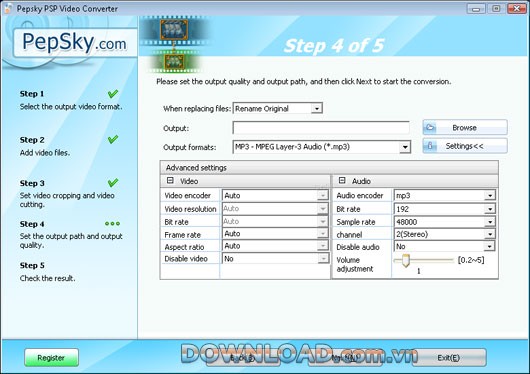Click the filmstrip conversion graphic icon

pyautogui.click(x=174, y=45)
